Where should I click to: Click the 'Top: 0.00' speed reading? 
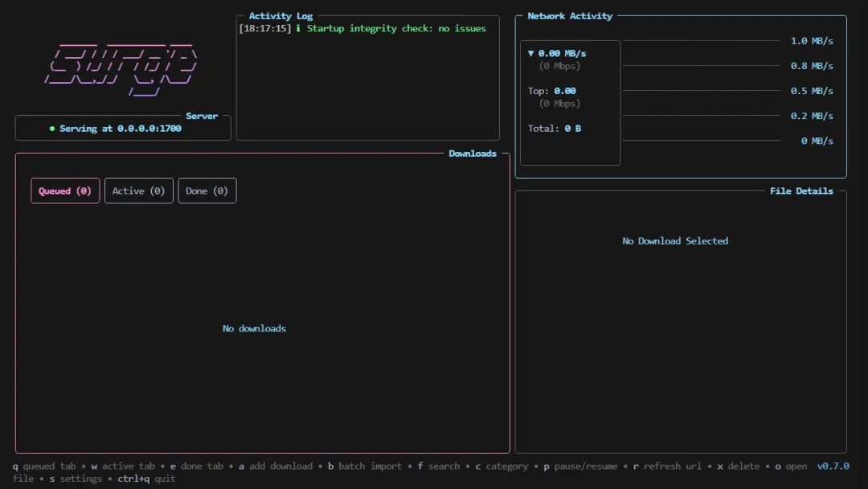tap(552, 91)
